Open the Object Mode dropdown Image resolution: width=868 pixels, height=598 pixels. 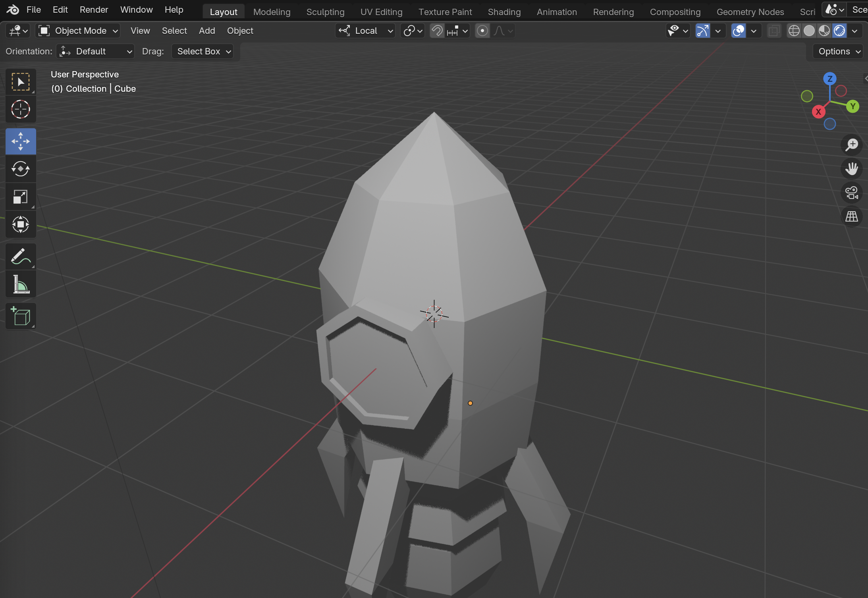click(x=78, y=31)
